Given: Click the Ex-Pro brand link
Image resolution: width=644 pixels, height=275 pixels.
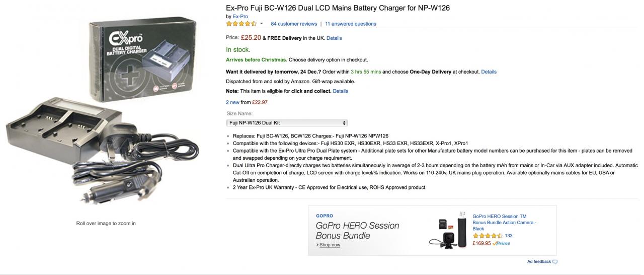Looking at the screenshot, I should point(240,17).
